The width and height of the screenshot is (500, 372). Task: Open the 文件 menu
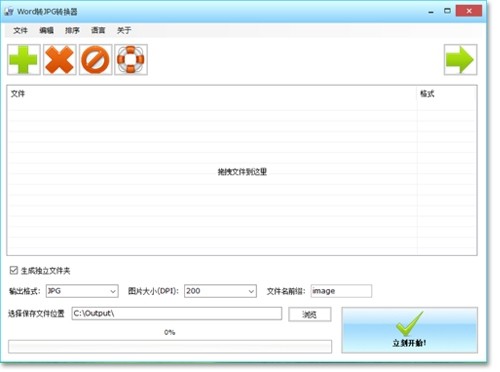pos(20,30)
